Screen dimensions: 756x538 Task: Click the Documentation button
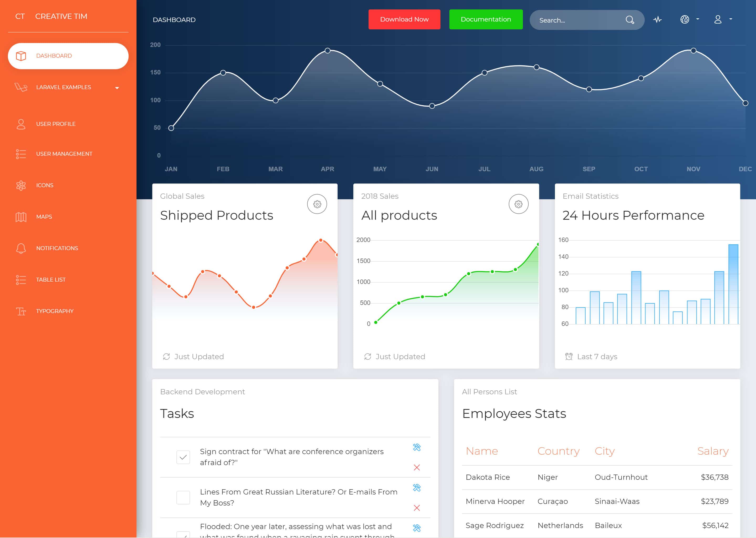coord(486,19)
